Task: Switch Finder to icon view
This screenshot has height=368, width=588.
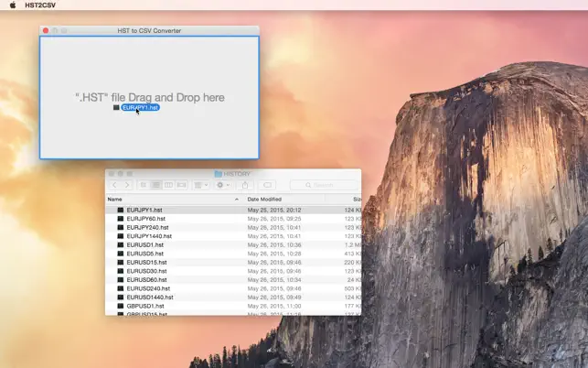Action: [x=144, y=185]
